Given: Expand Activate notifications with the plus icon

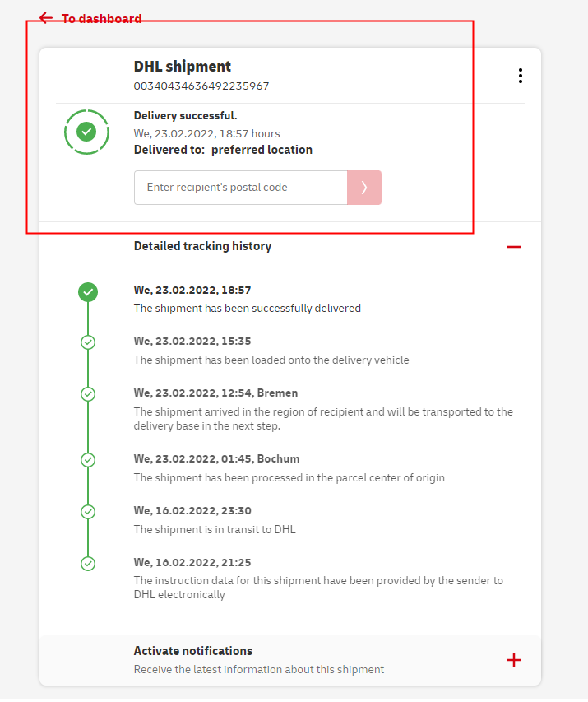Looking at the screenshot, I should click(x=514, y=660).
